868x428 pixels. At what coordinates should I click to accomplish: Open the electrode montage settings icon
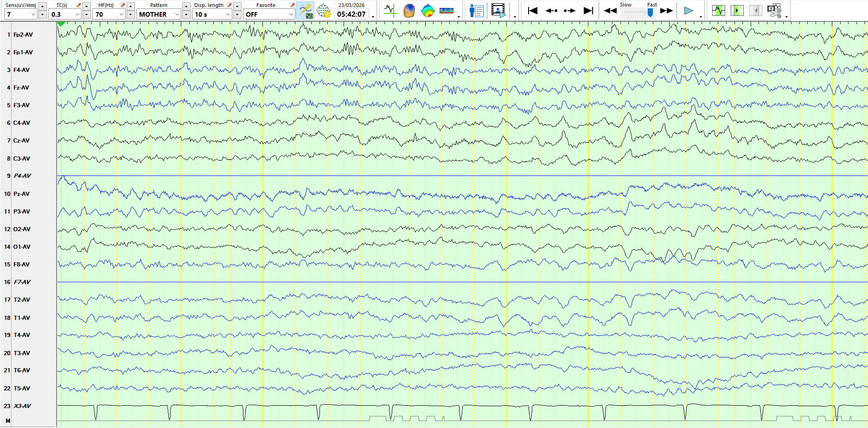[x=323, y=11]
